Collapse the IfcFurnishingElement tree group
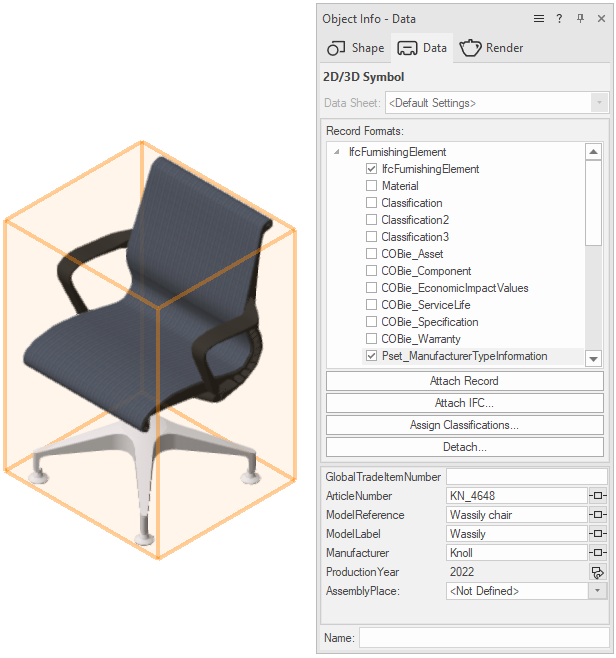This screenshot has width=616, height=658. pyautogui.click(x=336, y=153)
